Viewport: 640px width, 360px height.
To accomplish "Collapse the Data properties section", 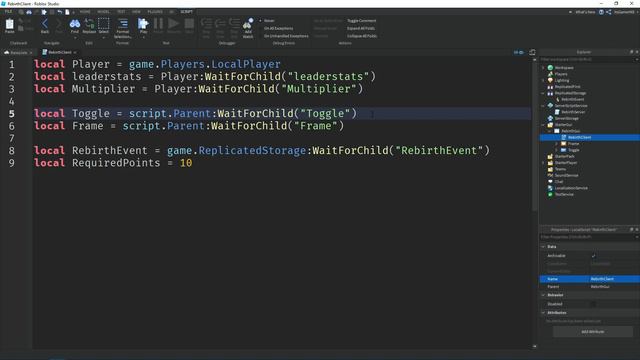I will (x=543, y=247).
